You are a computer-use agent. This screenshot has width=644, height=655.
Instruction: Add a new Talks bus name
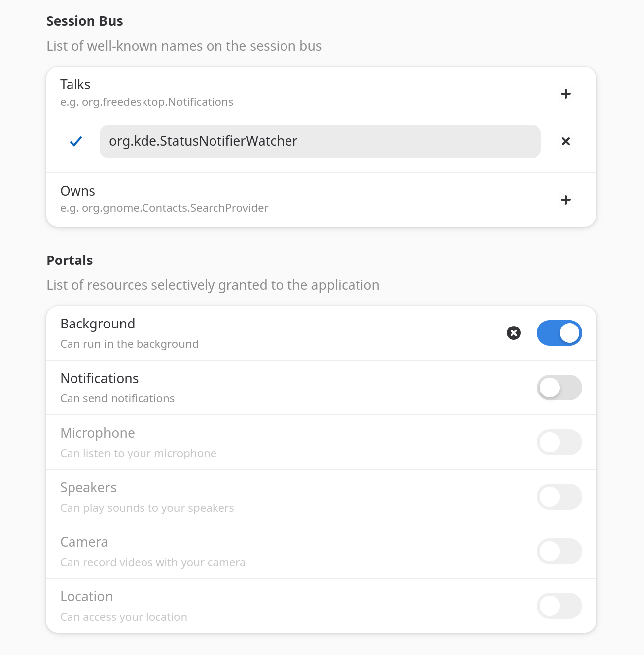(x=565, y=94)
